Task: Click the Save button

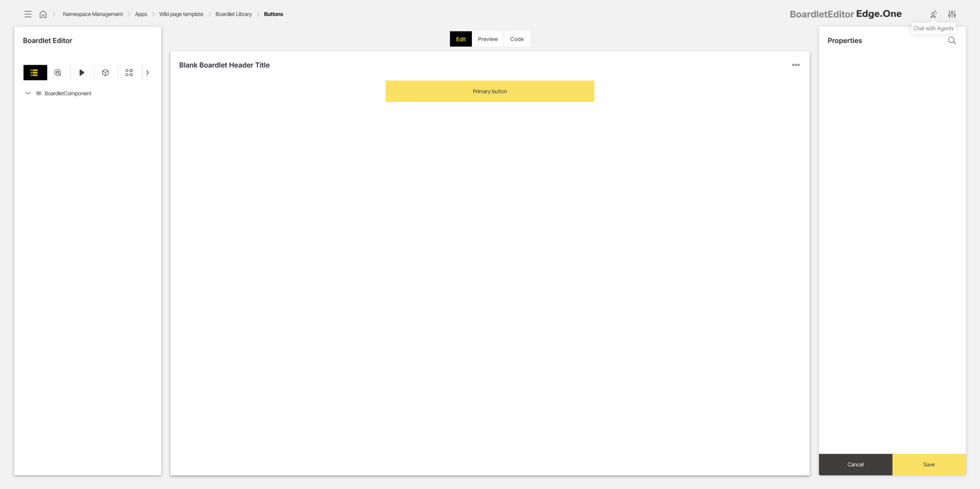Action: point(929,465)
